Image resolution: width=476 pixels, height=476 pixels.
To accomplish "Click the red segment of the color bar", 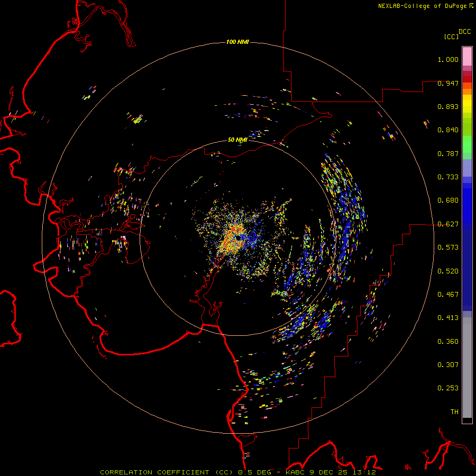I will click(x=467, y=79).
